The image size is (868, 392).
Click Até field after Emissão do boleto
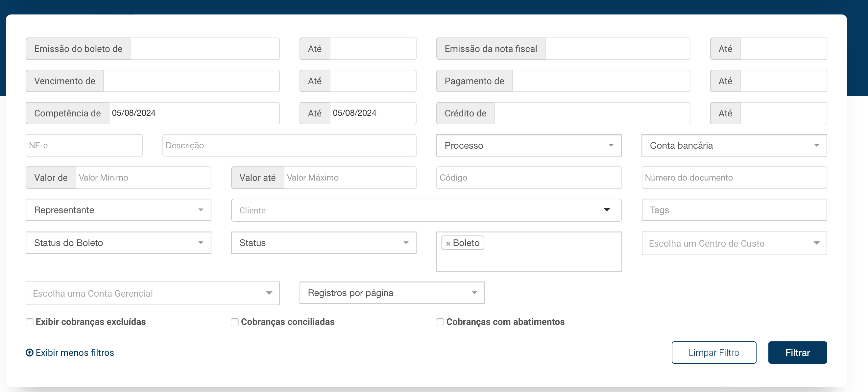click(373, 49)
